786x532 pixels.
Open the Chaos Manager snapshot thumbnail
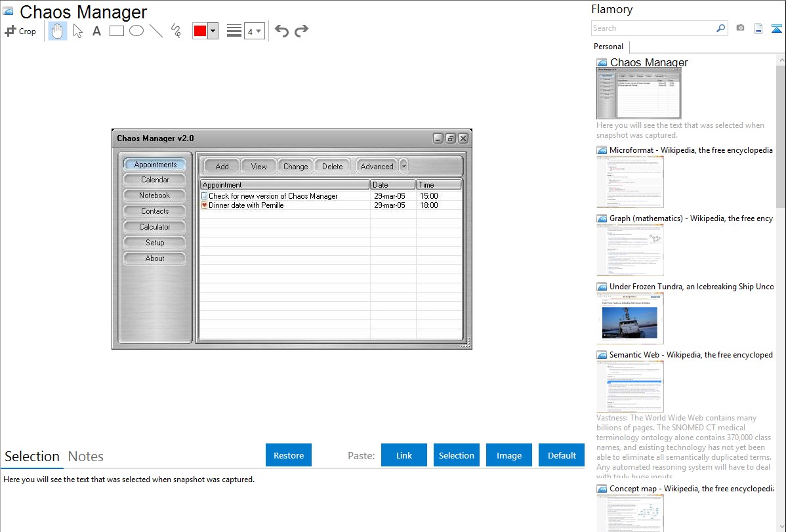point(638,92)
